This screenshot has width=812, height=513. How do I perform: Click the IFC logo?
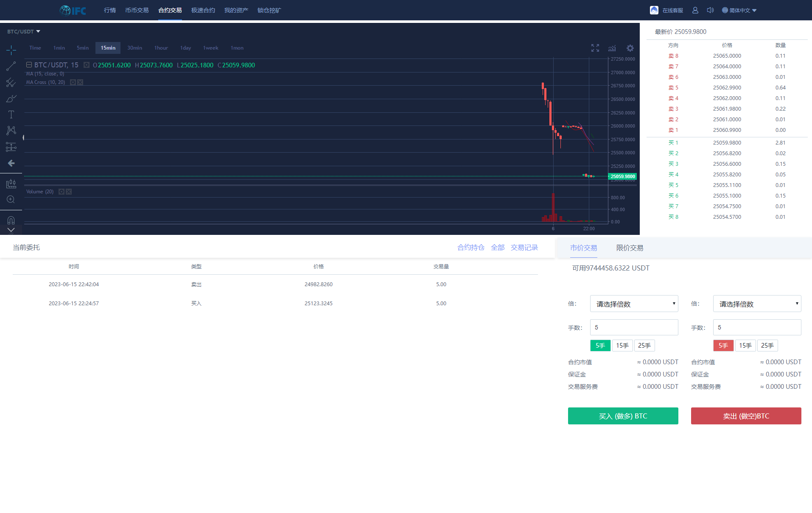[x=73, y=10]
